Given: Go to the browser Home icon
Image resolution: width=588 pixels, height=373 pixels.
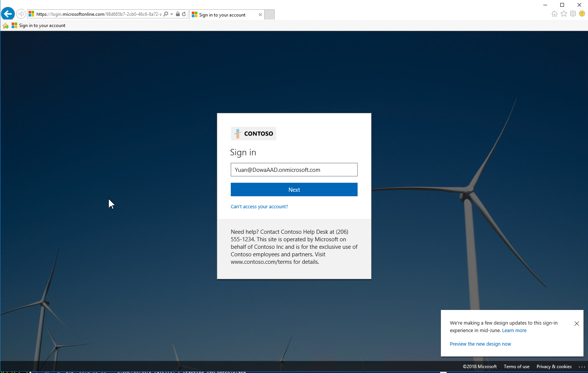Looking at the screenshot, I should (555, 14).
